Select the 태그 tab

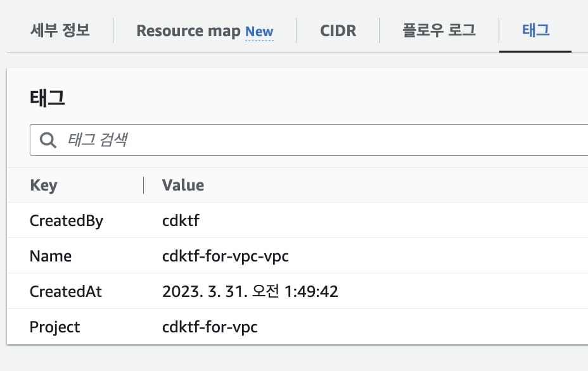coord(535,30)
